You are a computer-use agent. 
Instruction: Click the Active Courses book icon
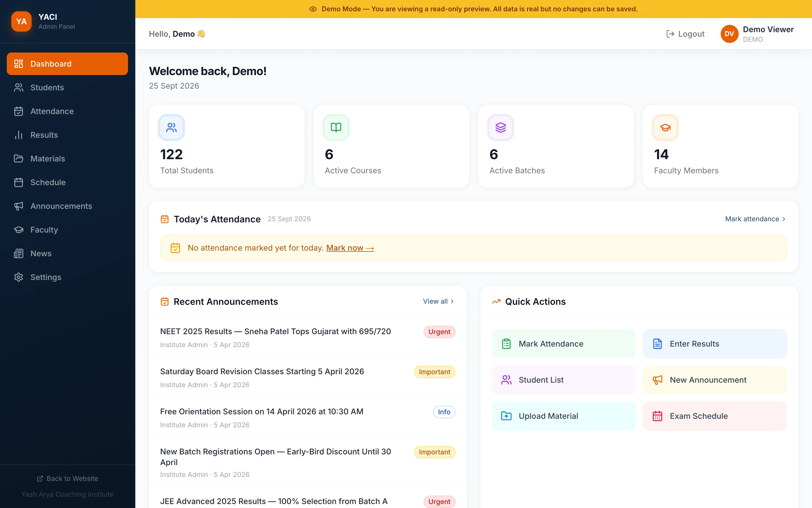pos(336,128)
